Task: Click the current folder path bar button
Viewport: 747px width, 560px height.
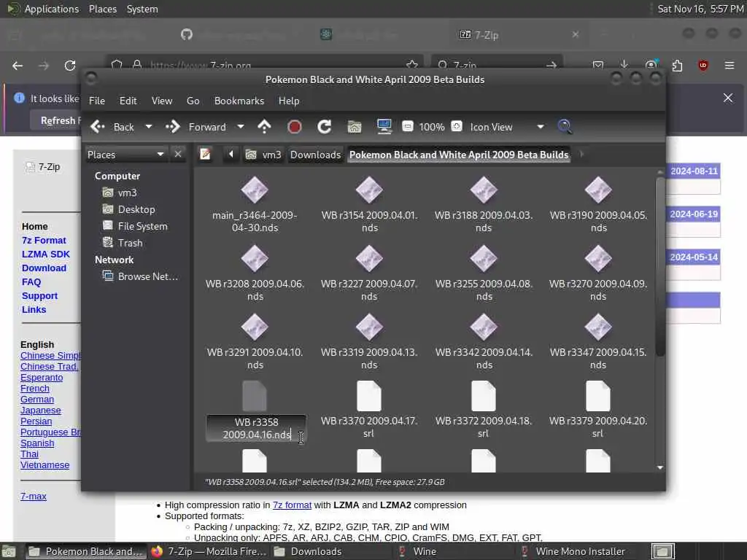Action: coord(459,155)
